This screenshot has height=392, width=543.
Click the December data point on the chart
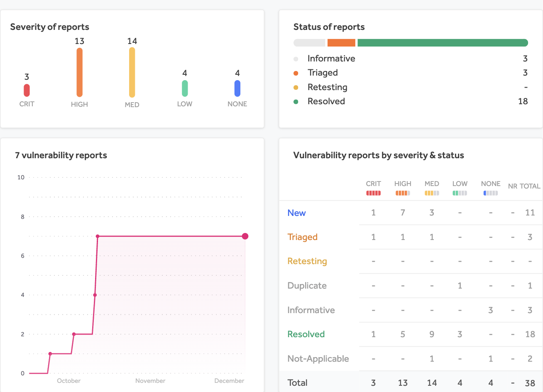(x=245, y=235)
